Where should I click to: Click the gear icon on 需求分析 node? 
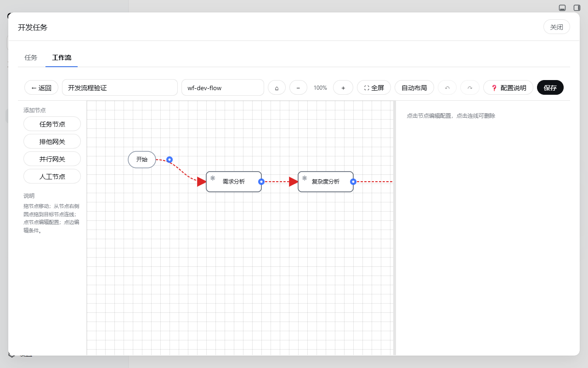[213, 178]
